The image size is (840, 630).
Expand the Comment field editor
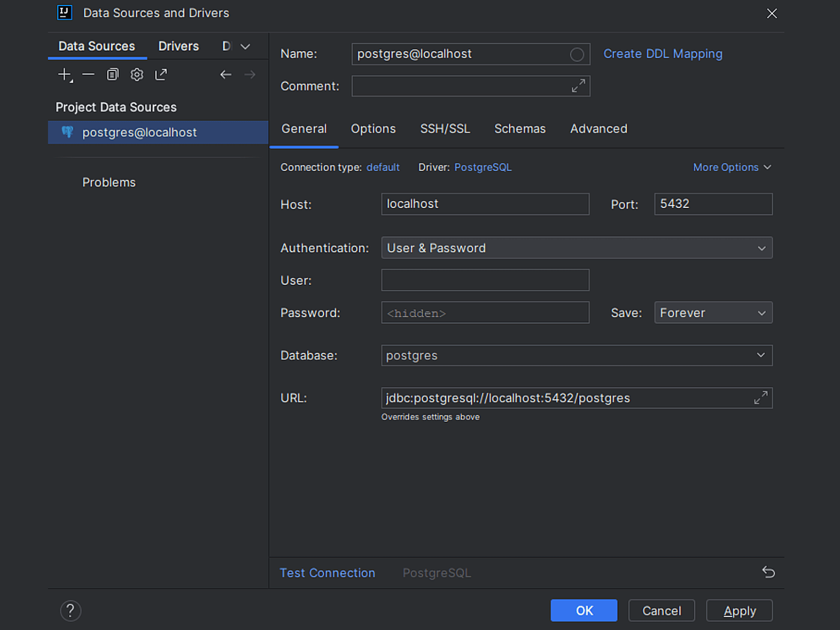[578, 86]
